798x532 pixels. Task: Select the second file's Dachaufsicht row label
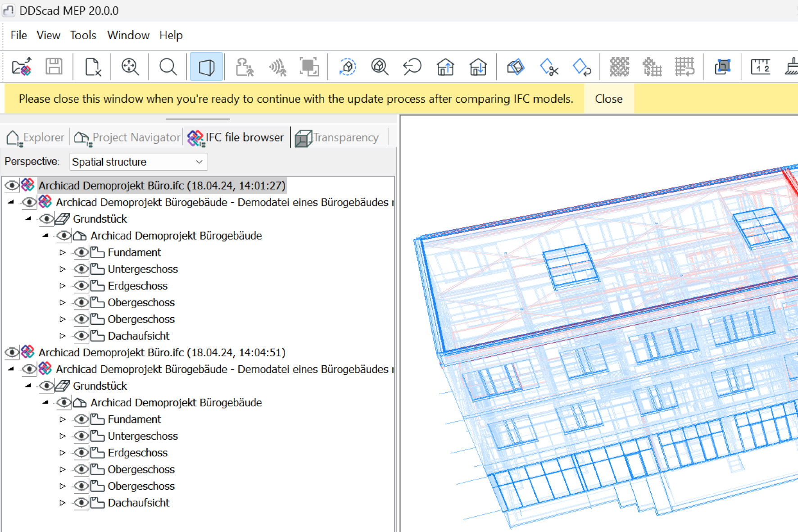[138, 503]
